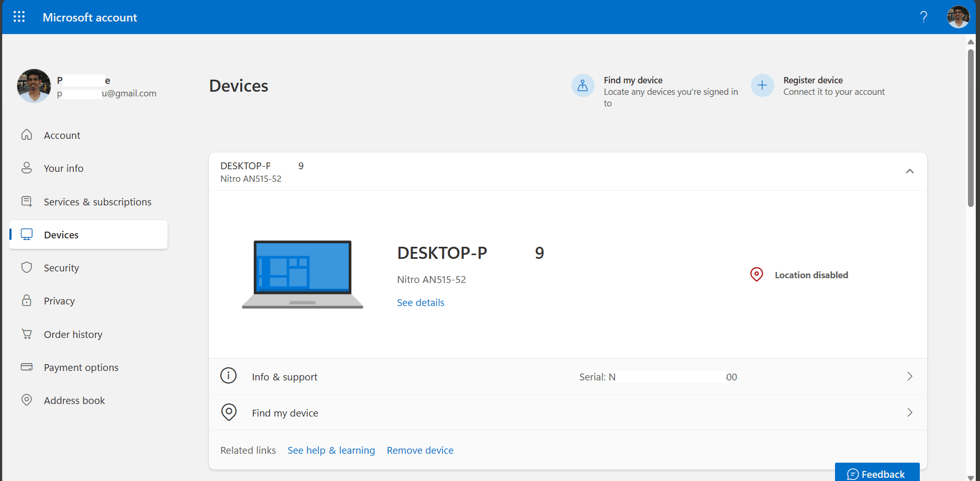Collapse the DESKTOP-P device card
980x481 pixels.
tap(910, 171)
